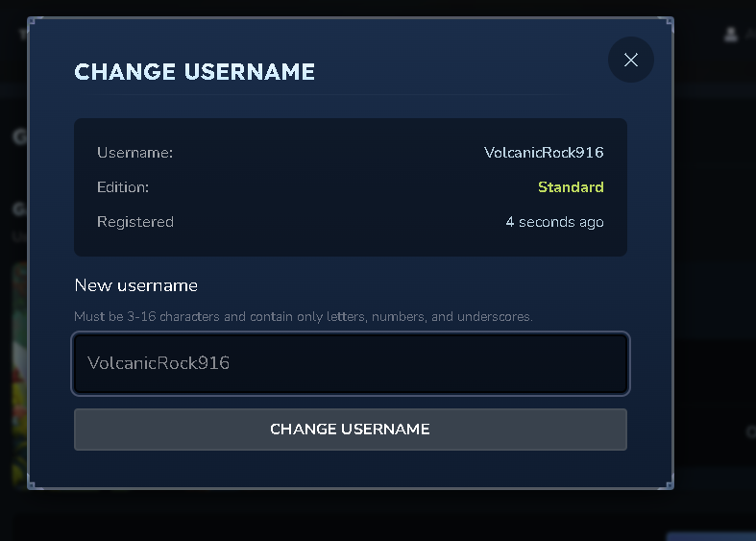Click the 'Registered' label text
756x541 pixels.
(x=135, y=222)
